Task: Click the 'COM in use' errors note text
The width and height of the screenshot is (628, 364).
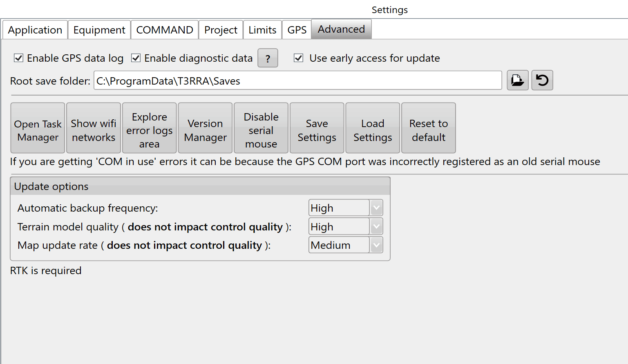Action: tap(305, 162)
